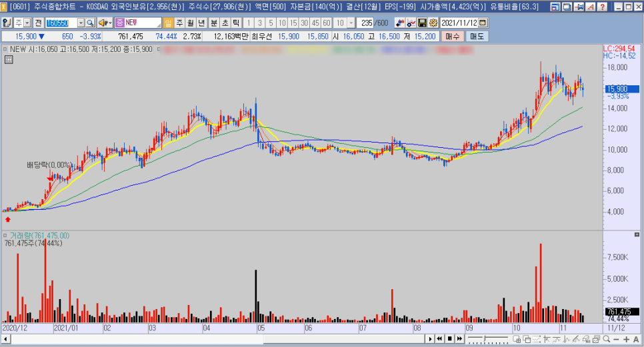This screenshot has width=644, height=347.
Task: Click the horizontal chart scrollbar thumb
Action: coord(344,339)
